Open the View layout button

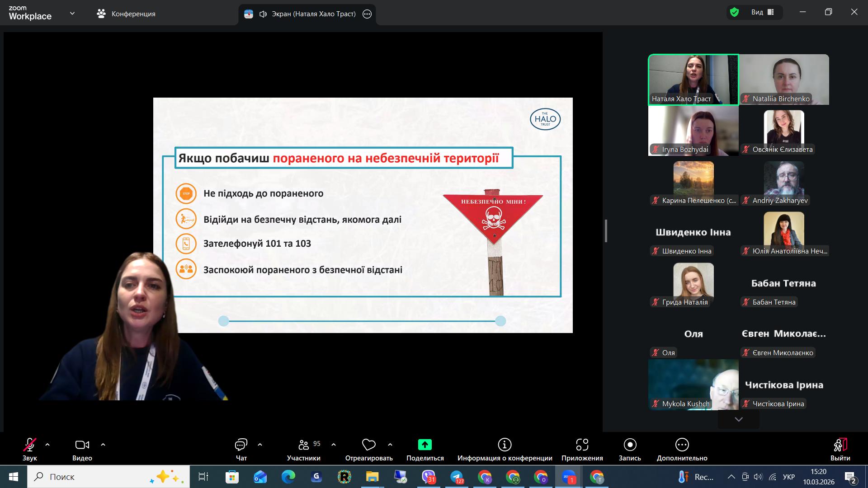click(x=762, y=12)
